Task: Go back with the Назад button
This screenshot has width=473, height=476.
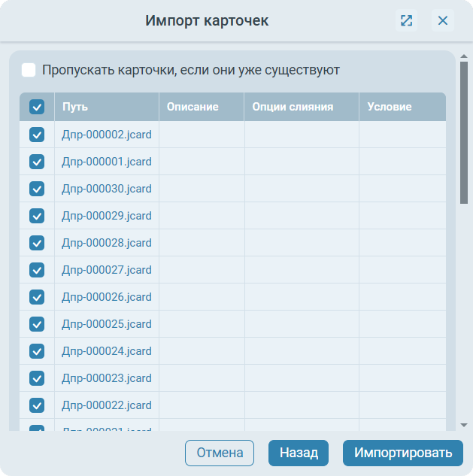Action: pos(299,453)
